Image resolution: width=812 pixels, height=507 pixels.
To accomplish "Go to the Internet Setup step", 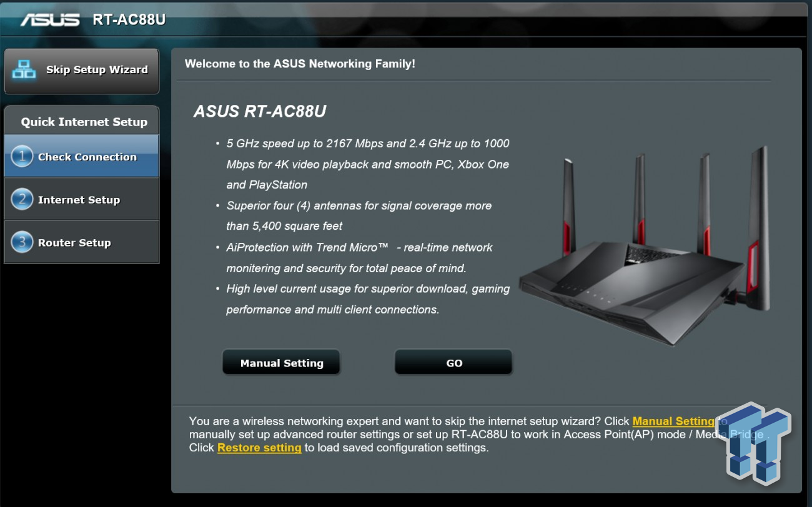I will [81, 199].
